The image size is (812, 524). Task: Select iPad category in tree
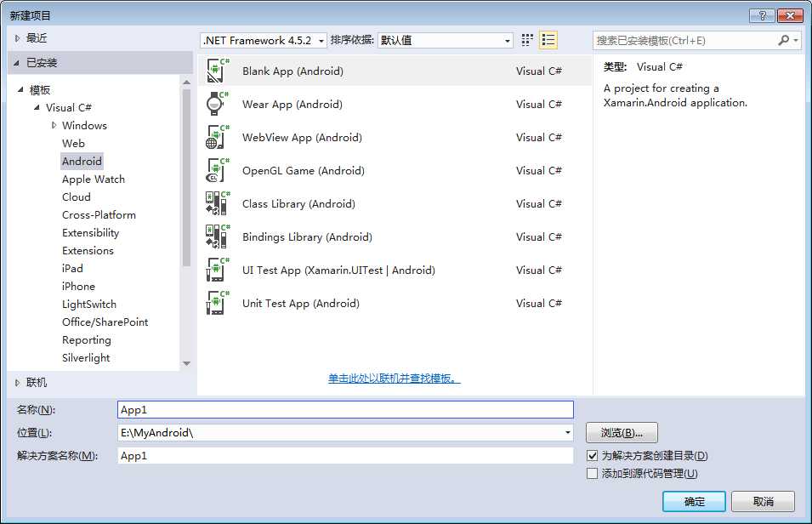tap(72, 269)
